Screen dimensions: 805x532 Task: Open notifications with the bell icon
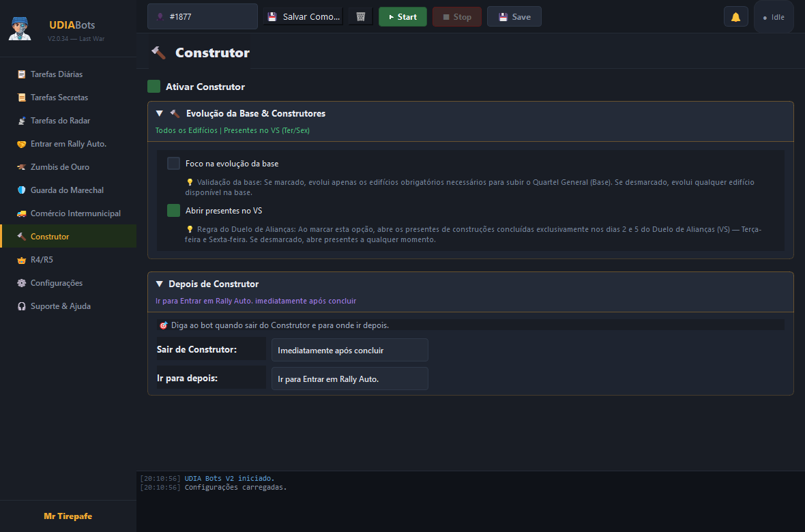point(735,17)
